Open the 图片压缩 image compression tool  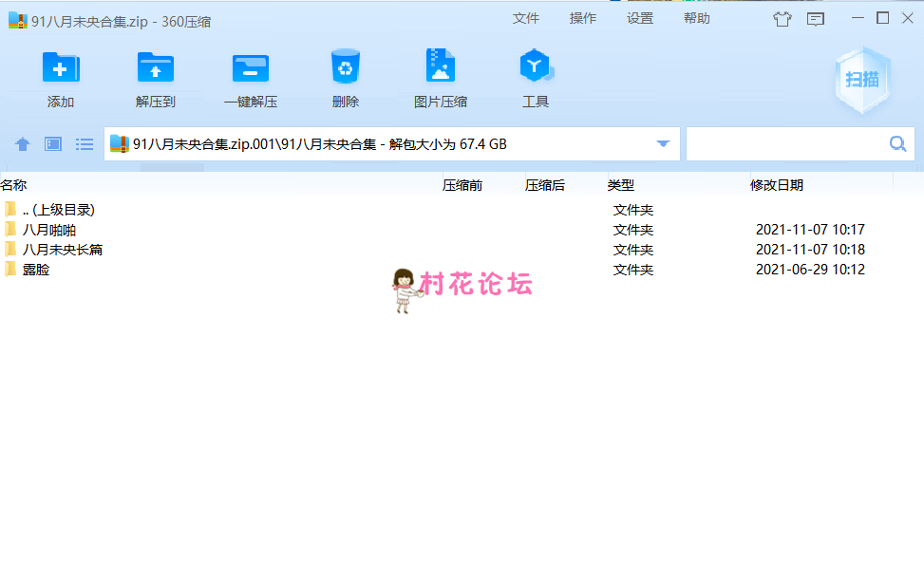pos(441,68)
